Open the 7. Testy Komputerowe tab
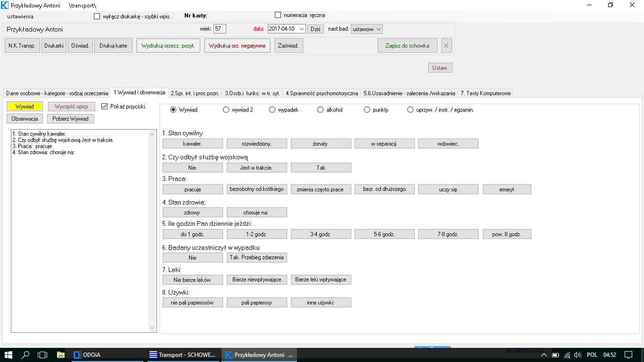 tap(485, 93)
